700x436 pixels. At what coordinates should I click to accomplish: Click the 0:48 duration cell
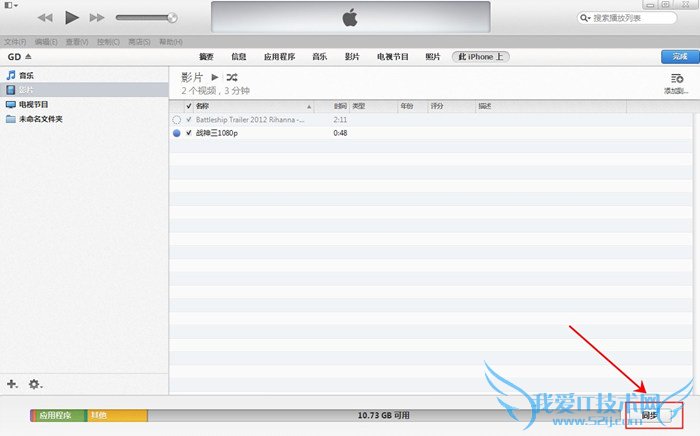[340, 133]
